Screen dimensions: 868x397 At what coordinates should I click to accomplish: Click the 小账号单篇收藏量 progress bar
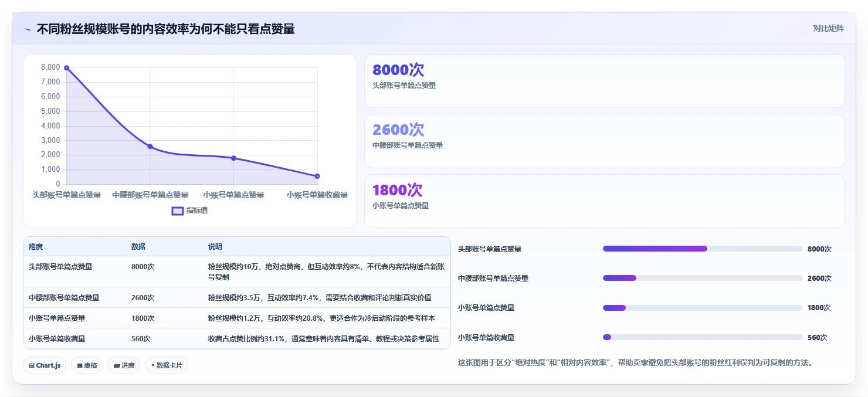pyautogui.click(x=703, y=337)
